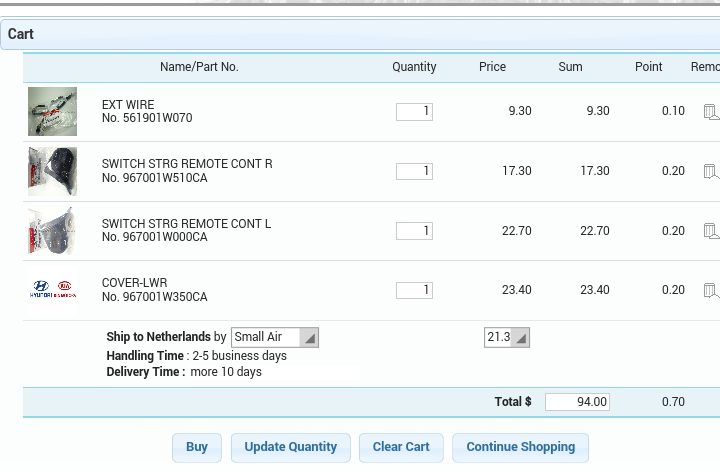Remove COVER-LWR item using trash icon
This screenshot has height=472, width=720.
pos(710,291)
